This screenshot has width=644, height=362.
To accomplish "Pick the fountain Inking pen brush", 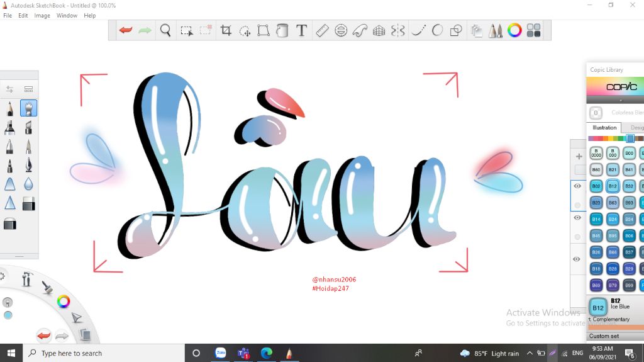I will (x=28, y=165).
